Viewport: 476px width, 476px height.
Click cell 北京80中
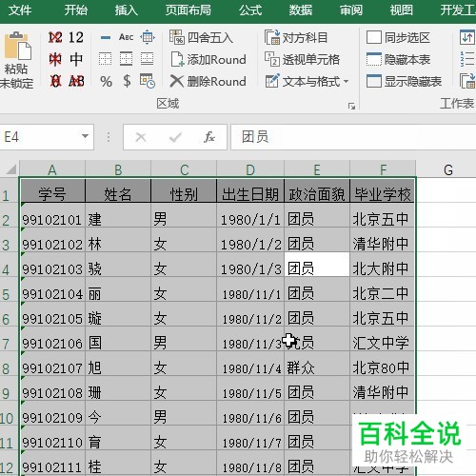coord(382,364)
